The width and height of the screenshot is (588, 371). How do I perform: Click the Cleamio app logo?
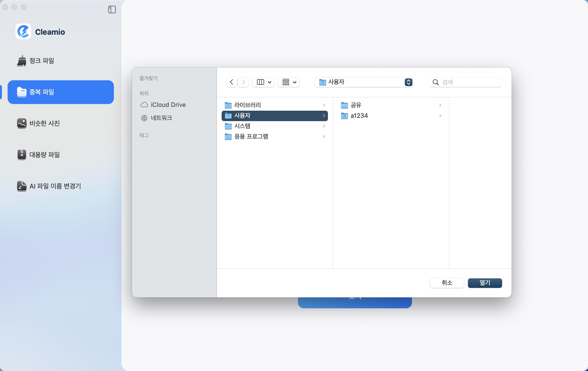click(23, 32)
